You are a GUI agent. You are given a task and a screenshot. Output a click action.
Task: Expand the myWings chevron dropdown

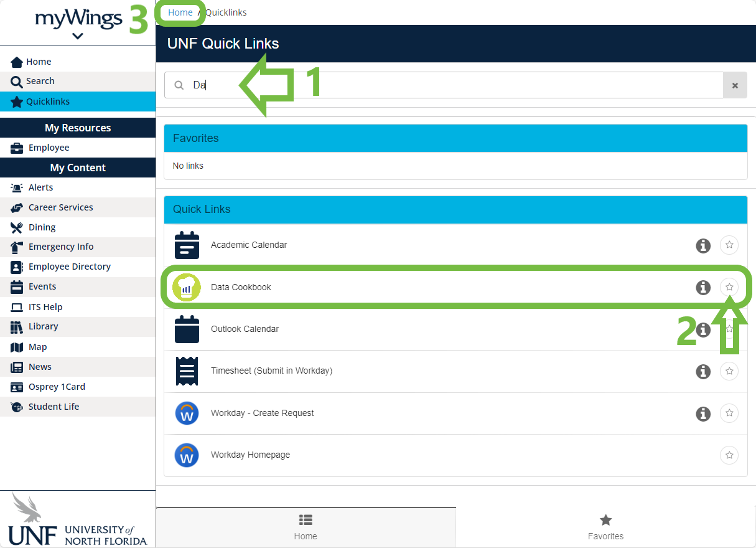78,36
